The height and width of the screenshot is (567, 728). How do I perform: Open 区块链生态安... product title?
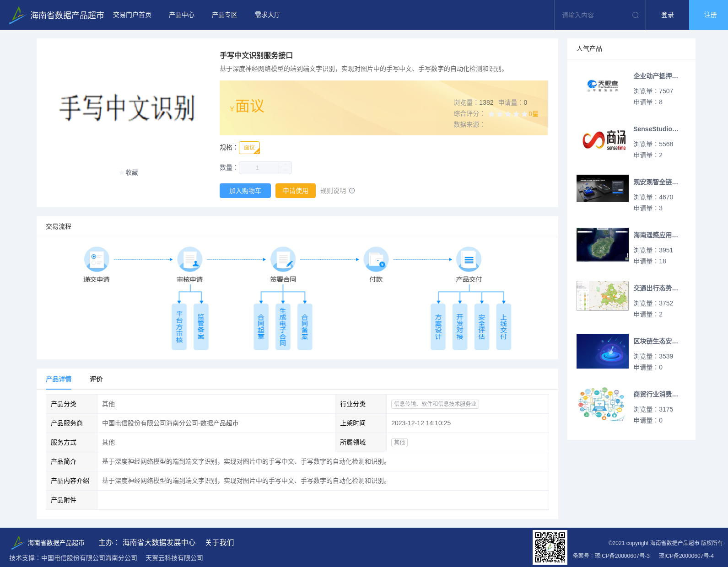click(x=656, y=341)
